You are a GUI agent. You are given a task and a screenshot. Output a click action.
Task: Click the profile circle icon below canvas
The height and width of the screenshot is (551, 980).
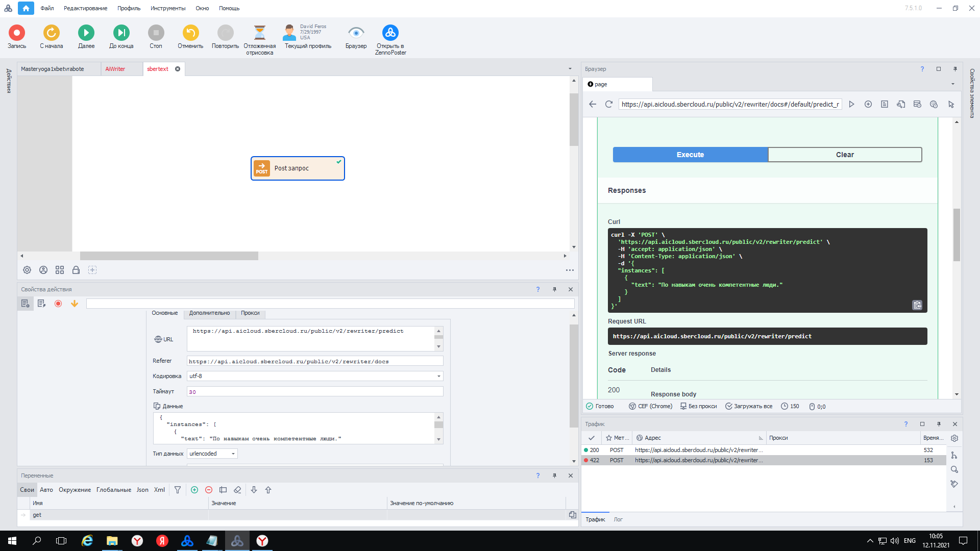pos(43,270)
